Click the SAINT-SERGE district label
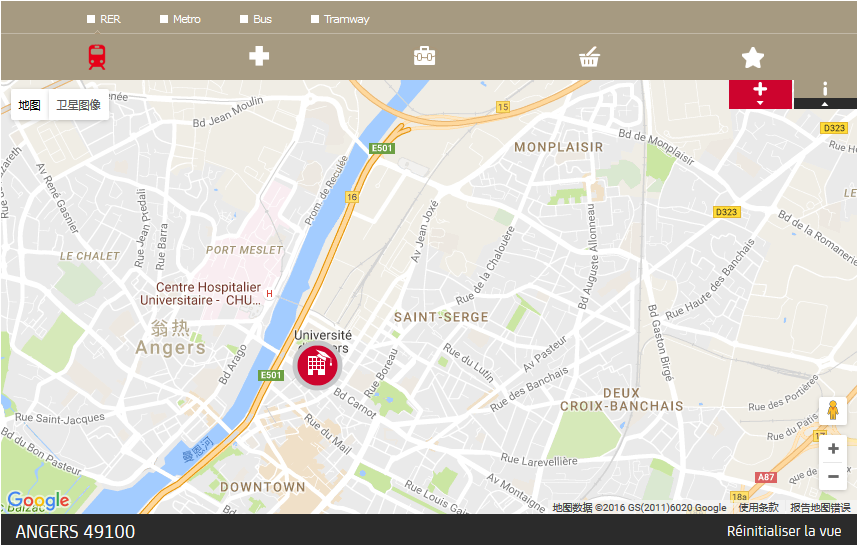The width and height of the screenshot is (858, 545). [x=441, y=317]
